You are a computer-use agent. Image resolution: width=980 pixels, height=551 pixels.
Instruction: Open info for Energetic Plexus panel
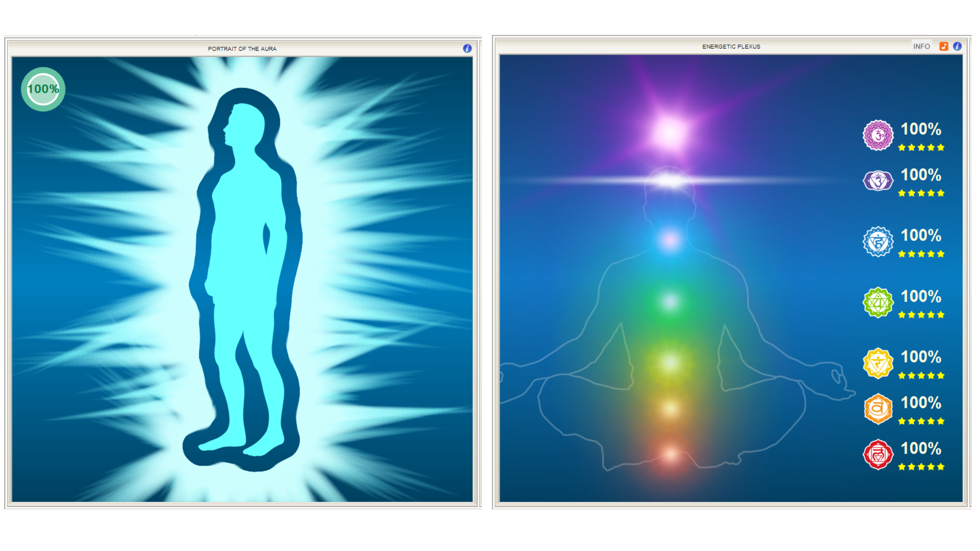click(x=957, y=46)
